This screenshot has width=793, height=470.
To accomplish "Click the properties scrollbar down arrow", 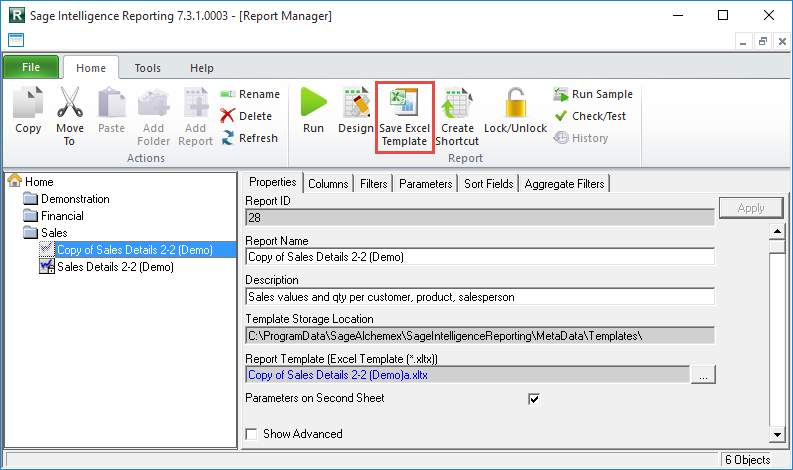I will coord(777,434).
